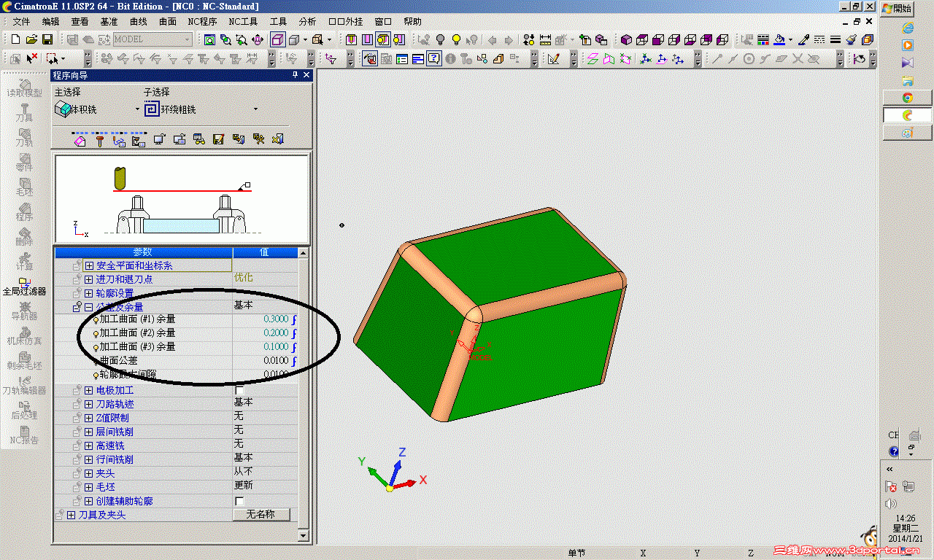Open the NC工具 menu
The height and width of the screenshot is (560, 934).
click(243, 22)
